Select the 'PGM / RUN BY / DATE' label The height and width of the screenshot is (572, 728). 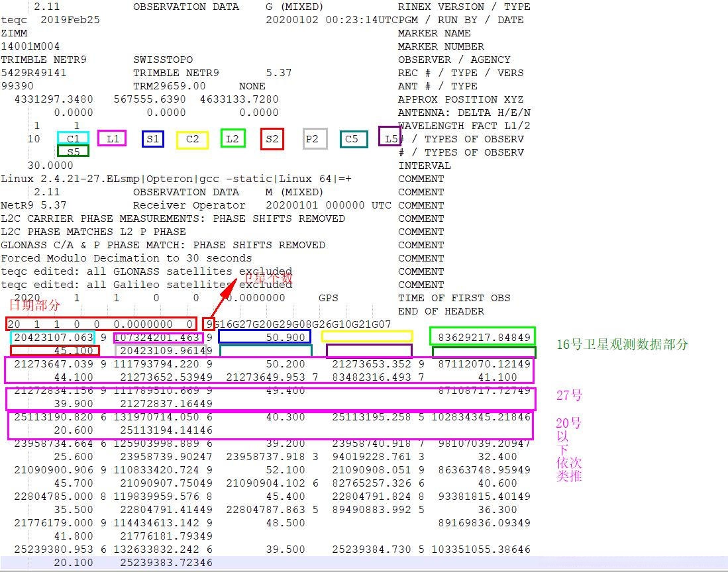(x=460, y=20)
